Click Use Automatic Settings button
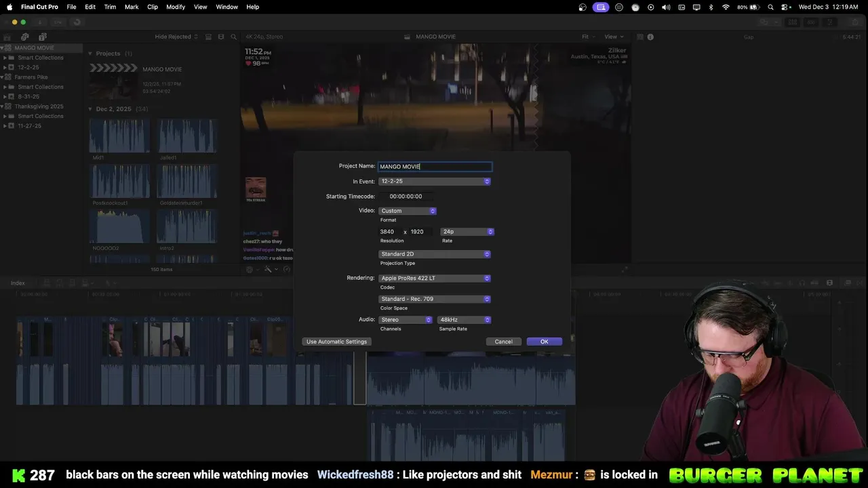868x488 pixels. [x=336, y=342]
